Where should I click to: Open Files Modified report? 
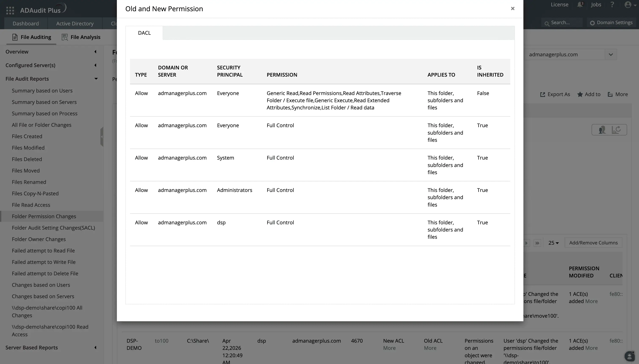(x=28, y=148)
